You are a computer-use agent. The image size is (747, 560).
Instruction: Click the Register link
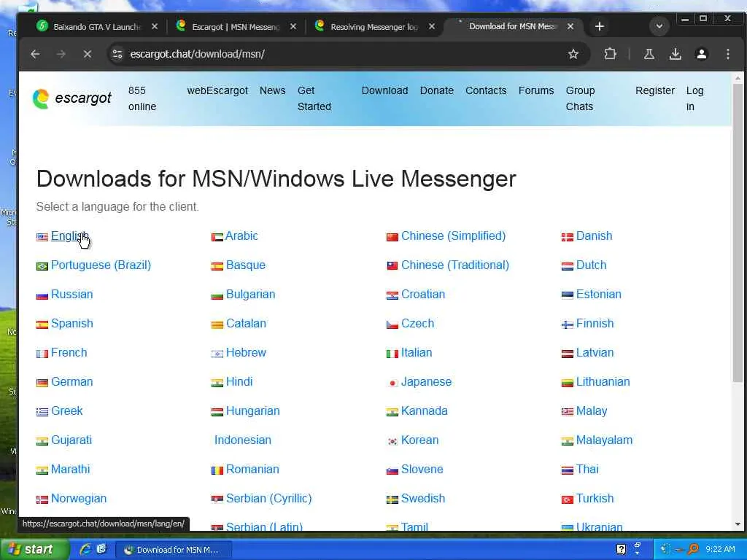point(654,90)
